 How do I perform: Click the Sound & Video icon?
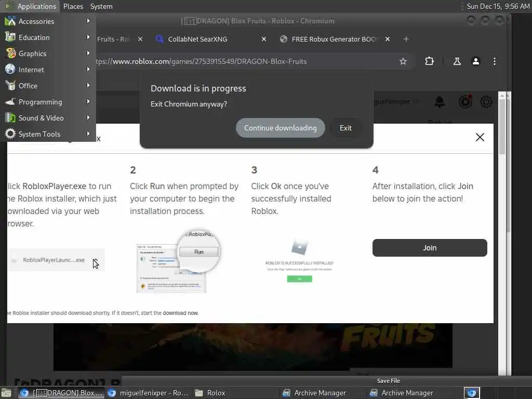(10, 118)
